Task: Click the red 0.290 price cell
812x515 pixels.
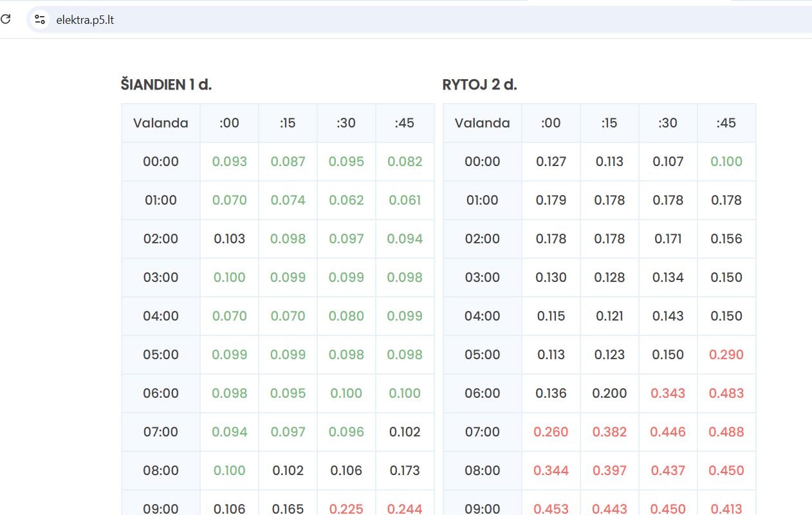Action: [x=726, y=355]
